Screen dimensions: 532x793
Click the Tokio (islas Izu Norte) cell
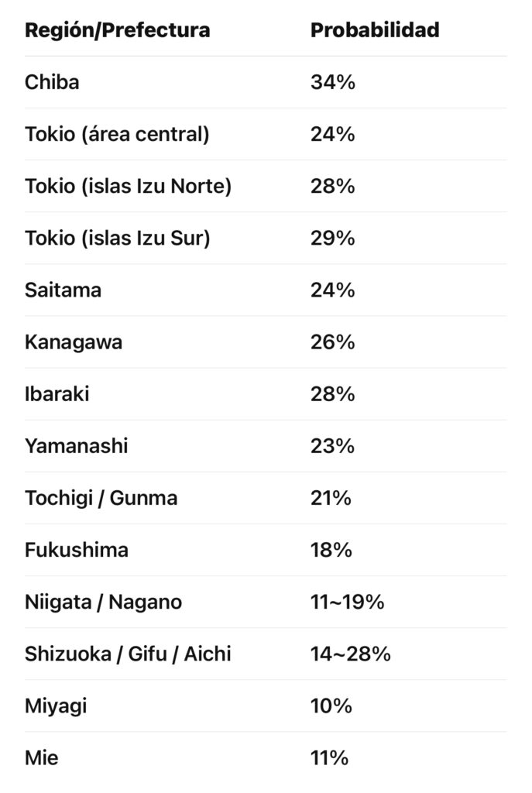point(128,186)
